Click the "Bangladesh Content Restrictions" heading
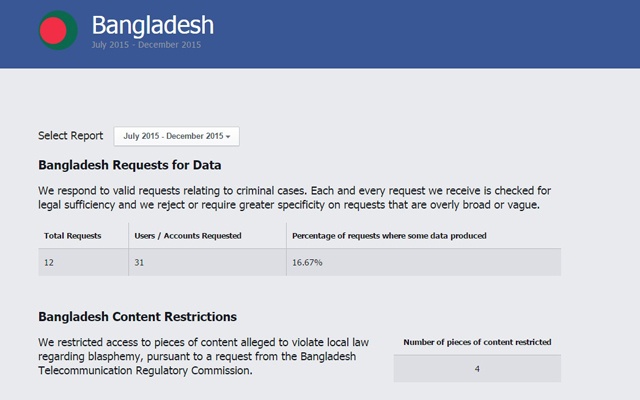 click(137, 317)
